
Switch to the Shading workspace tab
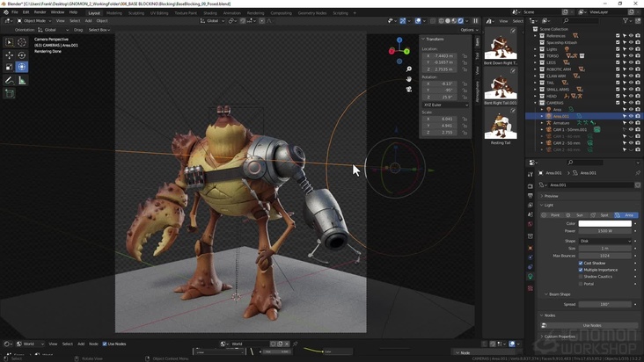coord(210,13)
